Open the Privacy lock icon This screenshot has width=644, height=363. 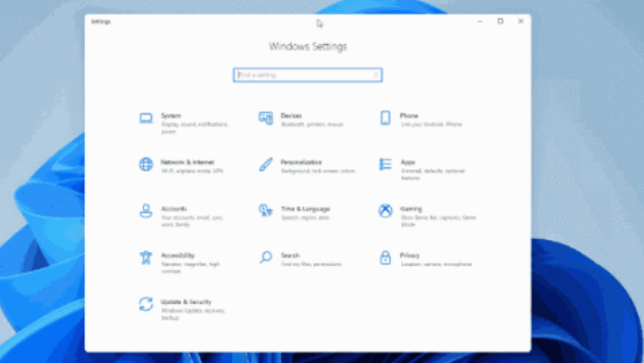[385, 258]
